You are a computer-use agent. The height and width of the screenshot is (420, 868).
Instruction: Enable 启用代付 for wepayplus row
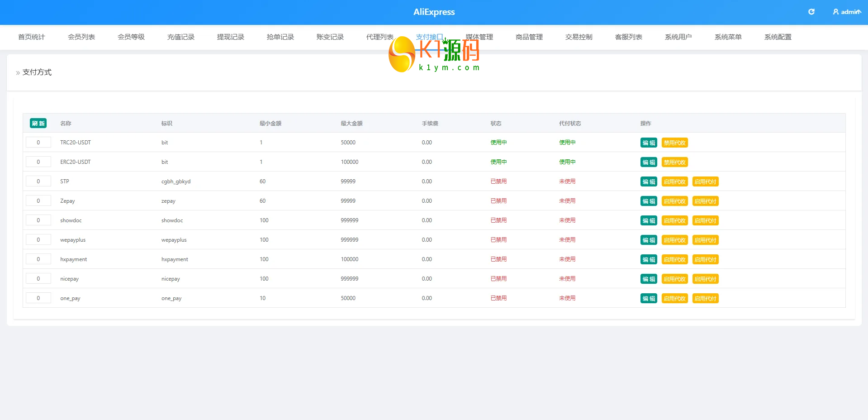coord(705,240)
